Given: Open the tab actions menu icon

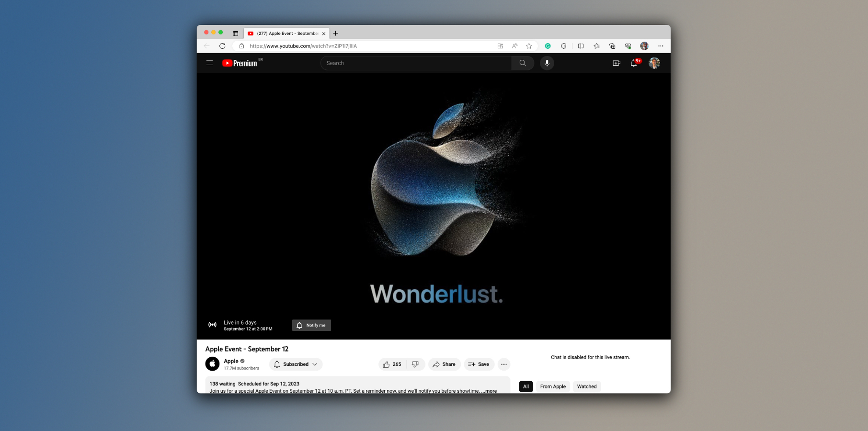Looking at the screenshot, I should coord(235,34).
